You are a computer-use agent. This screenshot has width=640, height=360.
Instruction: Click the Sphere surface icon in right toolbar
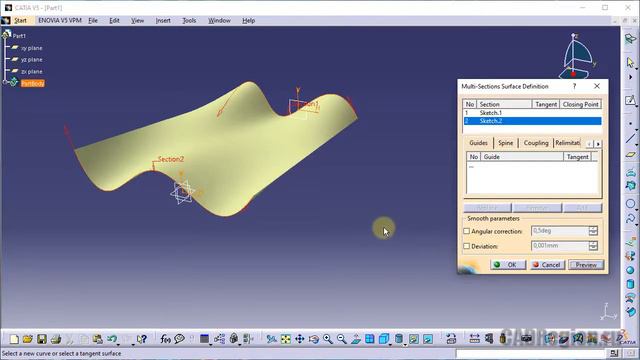(x=630, y=270)
